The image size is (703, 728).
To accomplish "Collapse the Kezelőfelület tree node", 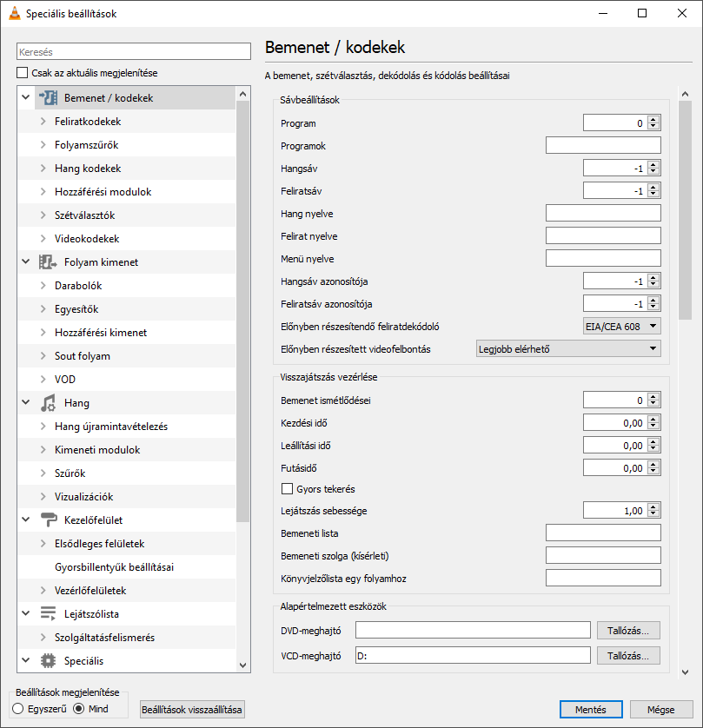I will (26, 520).
